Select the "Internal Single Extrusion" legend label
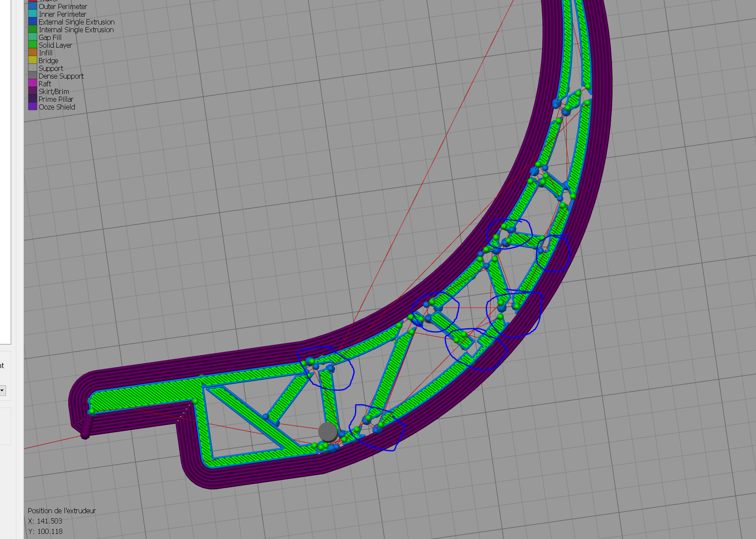Image resolution: width=756 pixels, height=539 pixels. coord(76,30)
